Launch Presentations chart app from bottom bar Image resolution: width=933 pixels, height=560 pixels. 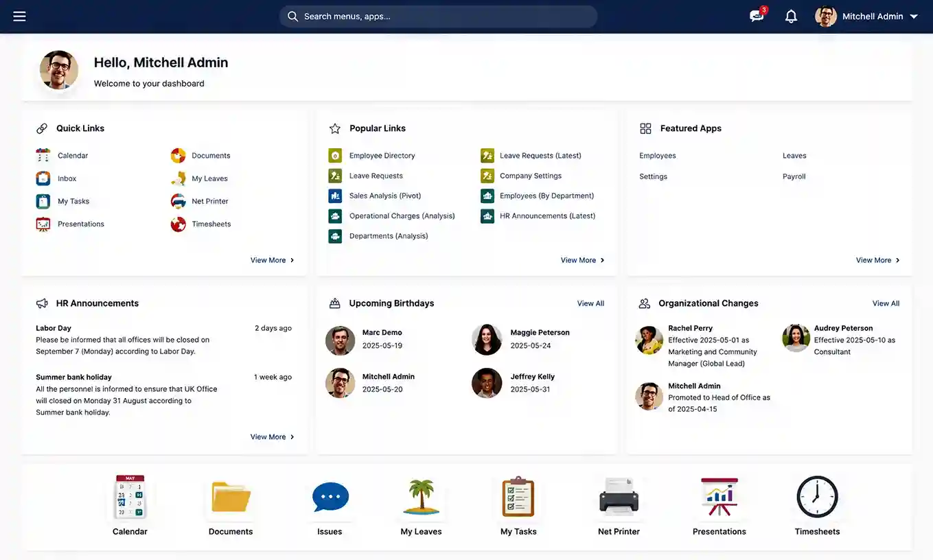tap(719, 506)
